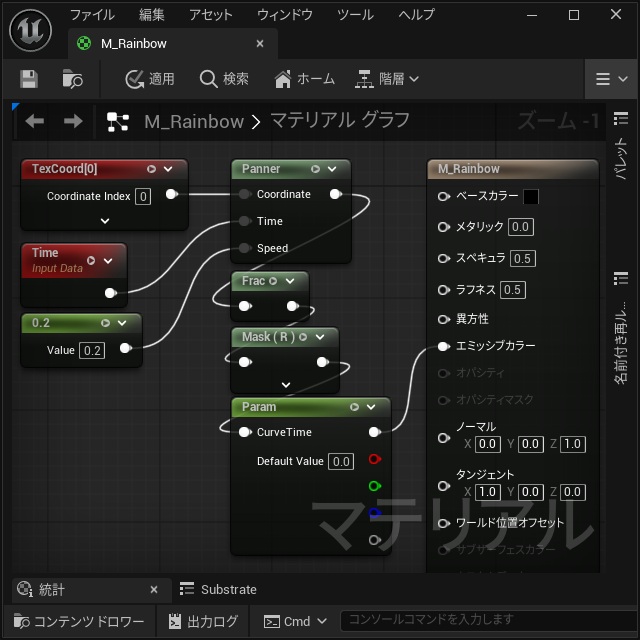This screenshot has width=640, height=640.
Task: Click the Unreal Engine logo icon
Action: (x=31, y=31)
